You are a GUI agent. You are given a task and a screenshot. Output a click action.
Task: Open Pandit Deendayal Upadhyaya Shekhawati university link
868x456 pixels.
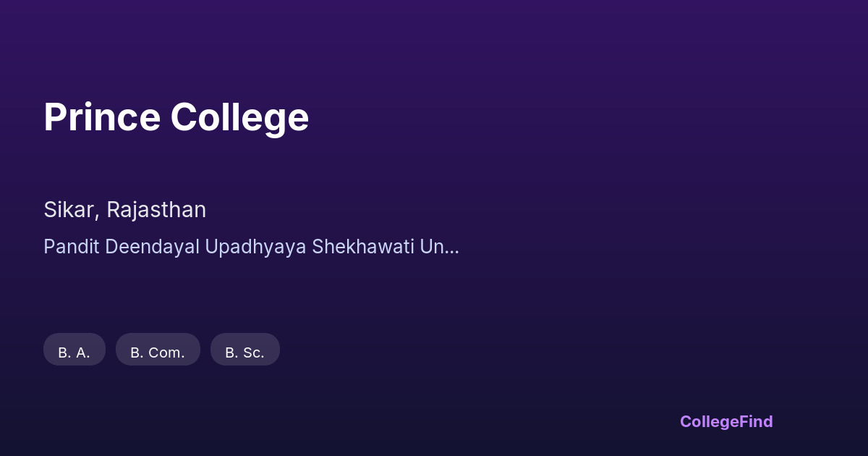[x=250, y=247]
